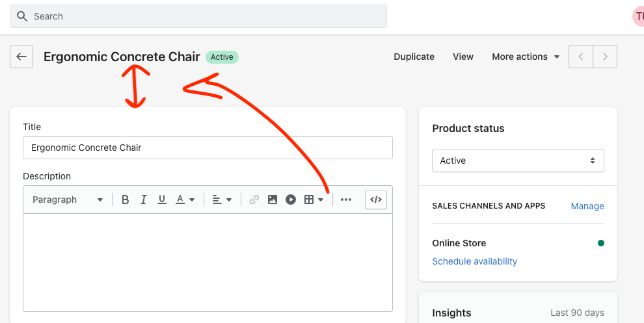644x323 pixels.
Task: Open the text color picker
Action: [185, 200]
